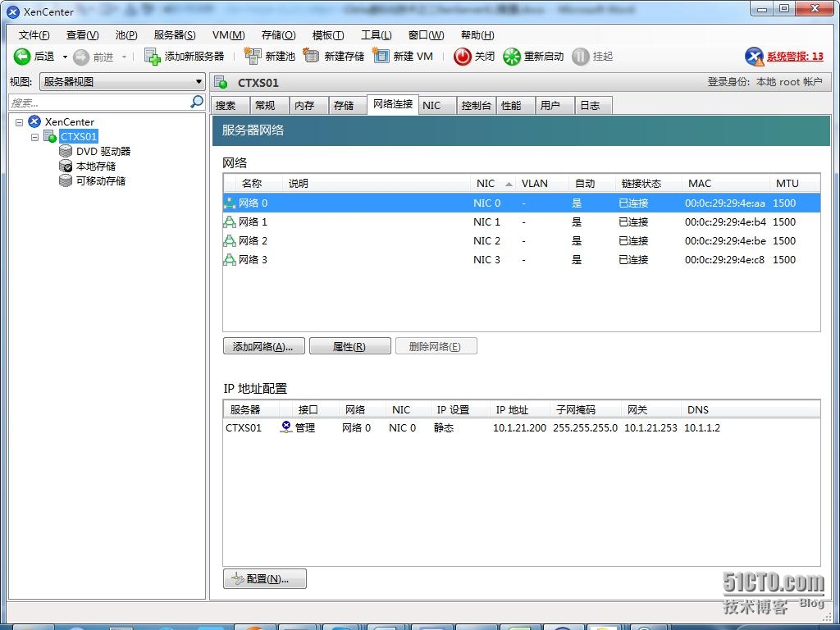Image resolution: width=840 pixels, height=630 pixels.
Task: Switch to the 内存 tab
Action: tap(309, 106)
